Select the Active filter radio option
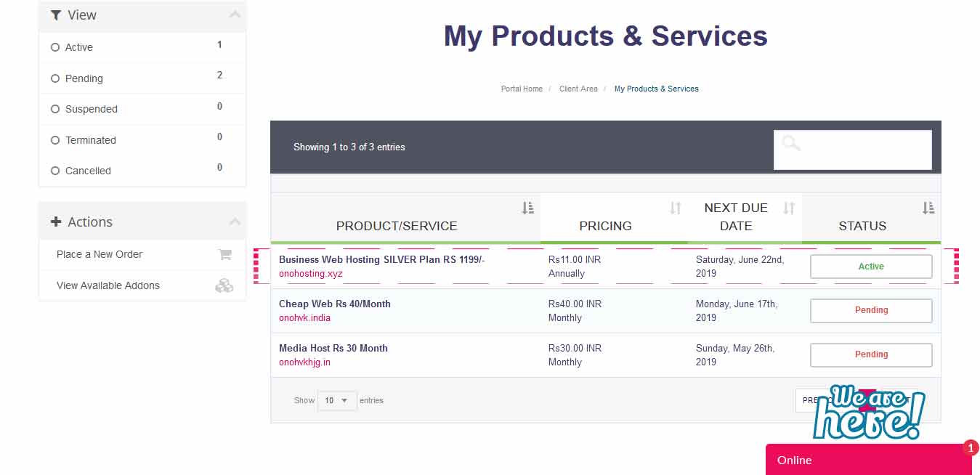Viewport: 980px width, 475px height. pyautogui.click(x=55, y=47)
